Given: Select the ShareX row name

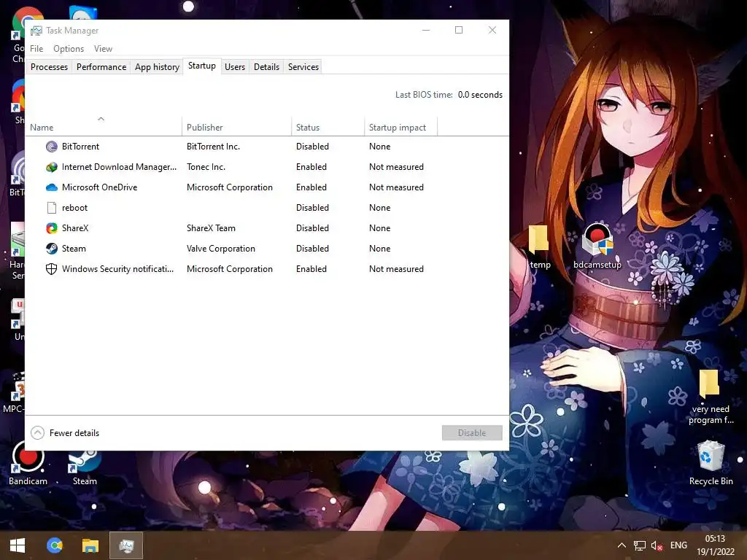Looking at the screenshot, I should tap(75, 228).
